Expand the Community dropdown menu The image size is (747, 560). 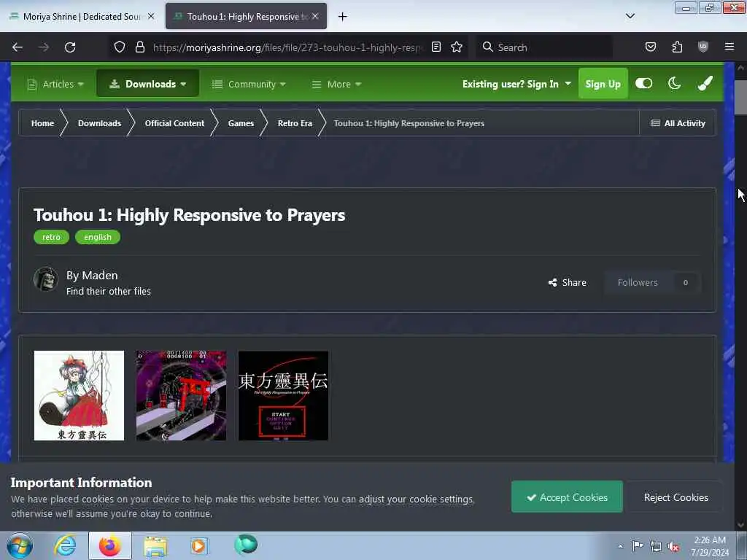coord(249,85)
